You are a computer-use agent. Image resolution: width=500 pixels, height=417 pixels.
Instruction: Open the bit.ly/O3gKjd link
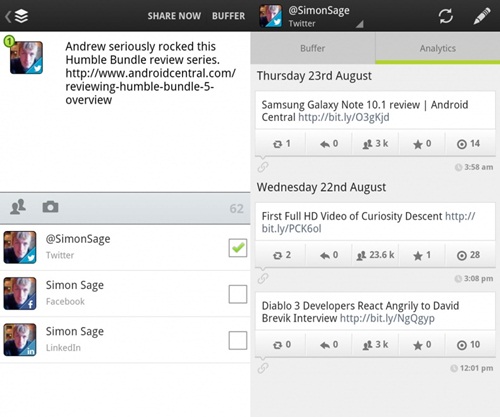click(344, 117)
